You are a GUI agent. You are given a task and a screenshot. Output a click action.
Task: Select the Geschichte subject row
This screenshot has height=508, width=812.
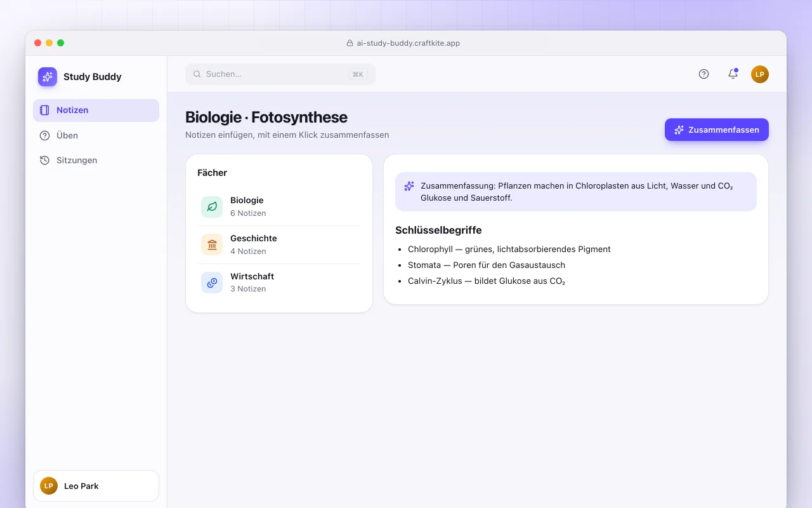tap(279, 244)
